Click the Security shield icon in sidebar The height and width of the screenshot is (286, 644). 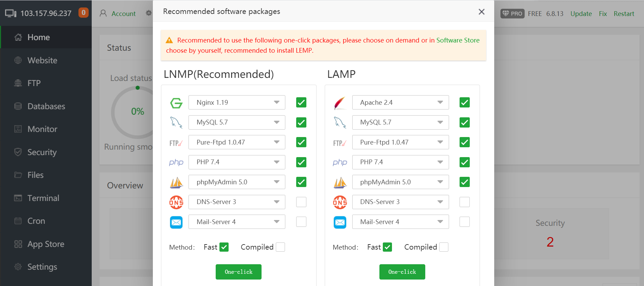click(18, 152)
